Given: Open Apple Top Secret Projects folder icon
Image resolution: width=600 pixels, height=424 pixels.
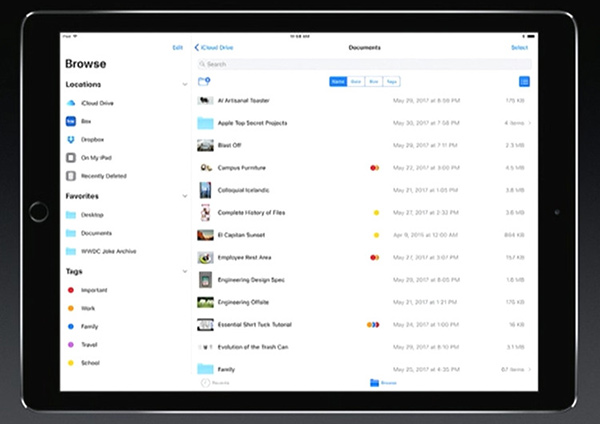Looking at the screenshot, I should point(205,123).
